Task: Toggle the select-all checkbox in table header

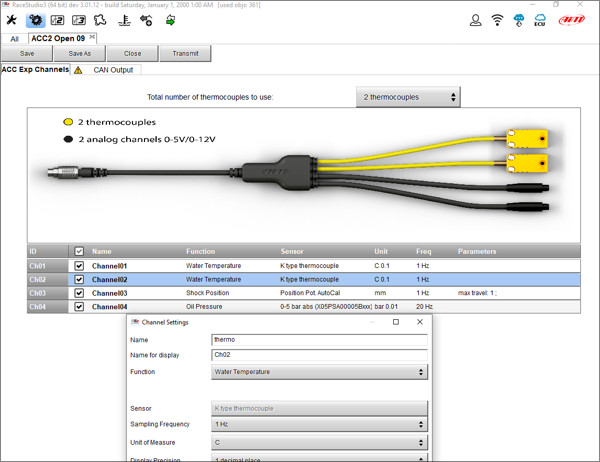Action: (x=80, y=252)
